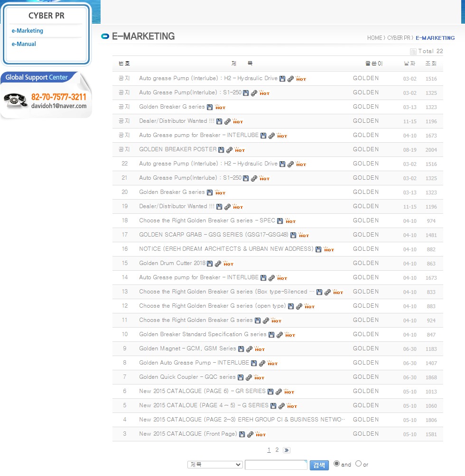Go to page 2 of the list
This screenshot has height=476, width=465.
(x=277, y=450)
